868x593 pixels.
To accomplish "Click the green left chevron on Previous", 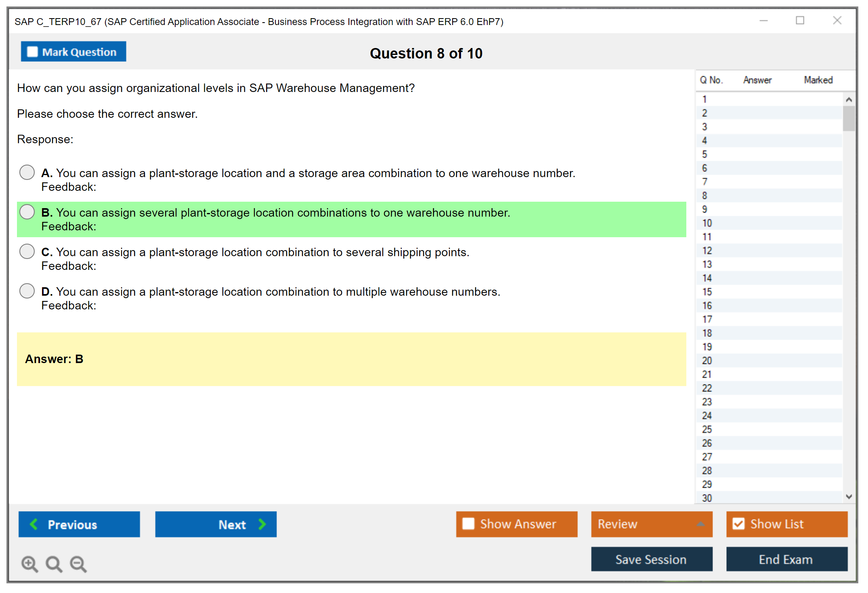I will click(x=34, y=524).
